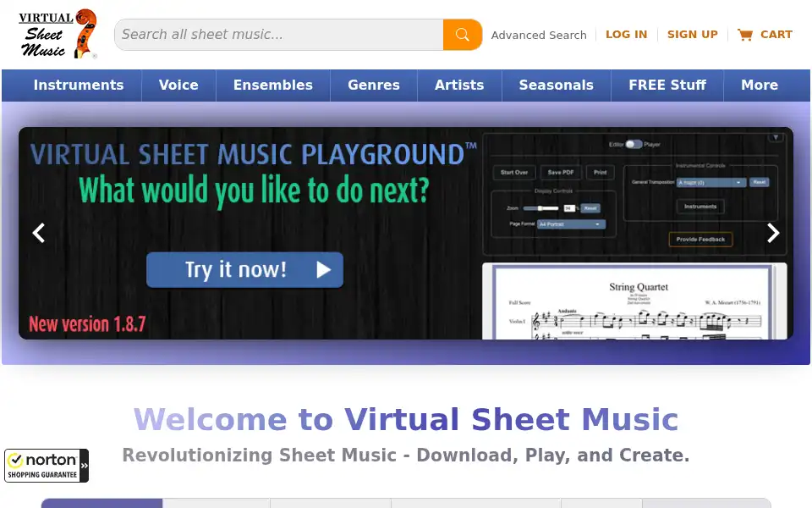Click the SIGN UP link
812x508 pixels.
pyautogui.click(x=693, y=34)
